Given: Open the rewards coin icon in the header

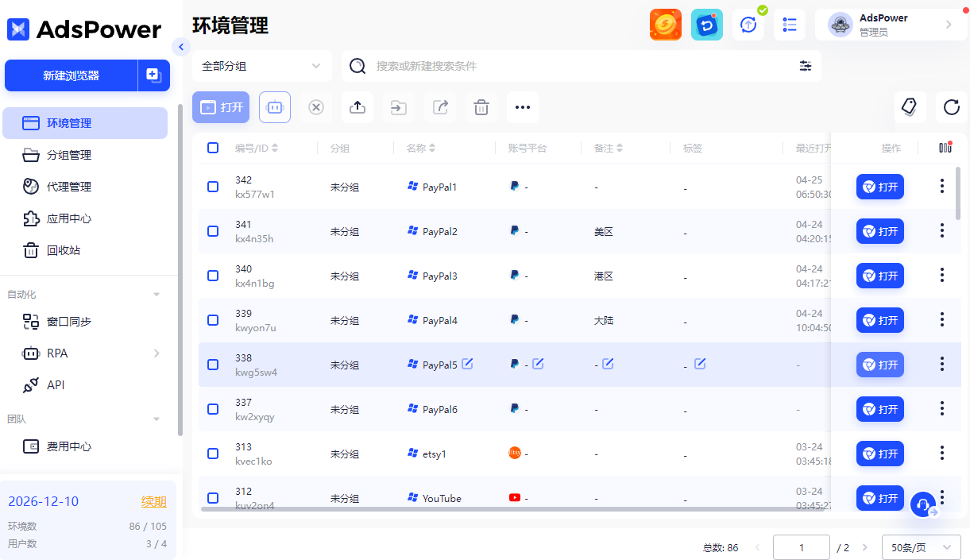Looking at the screenshot, I should point(665,25).
